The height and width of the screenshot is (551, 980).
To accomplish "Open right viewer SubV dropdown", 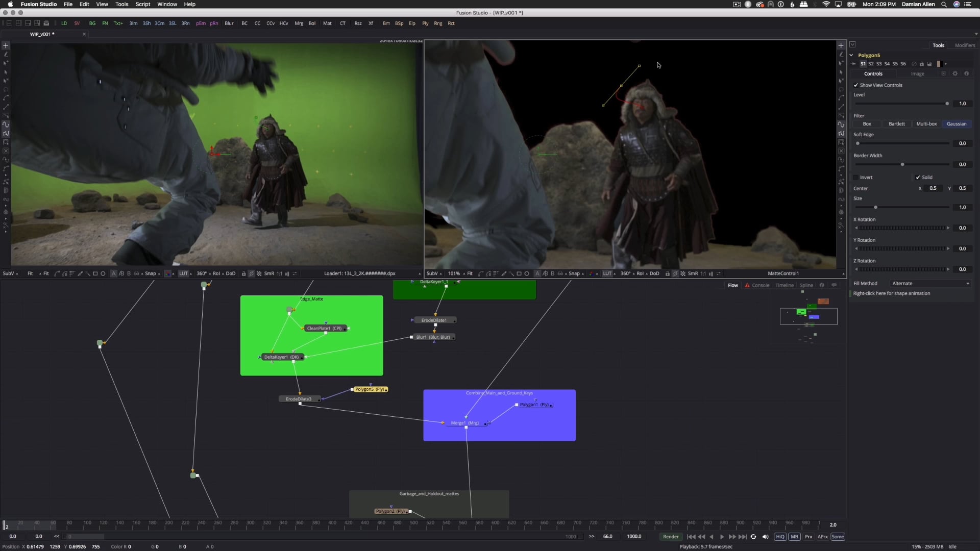I will coord(434,274).
